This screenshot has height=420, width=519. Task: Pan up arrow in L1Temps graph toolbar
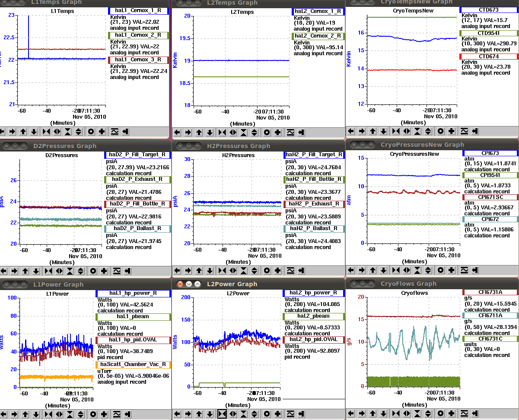point(23,132)
